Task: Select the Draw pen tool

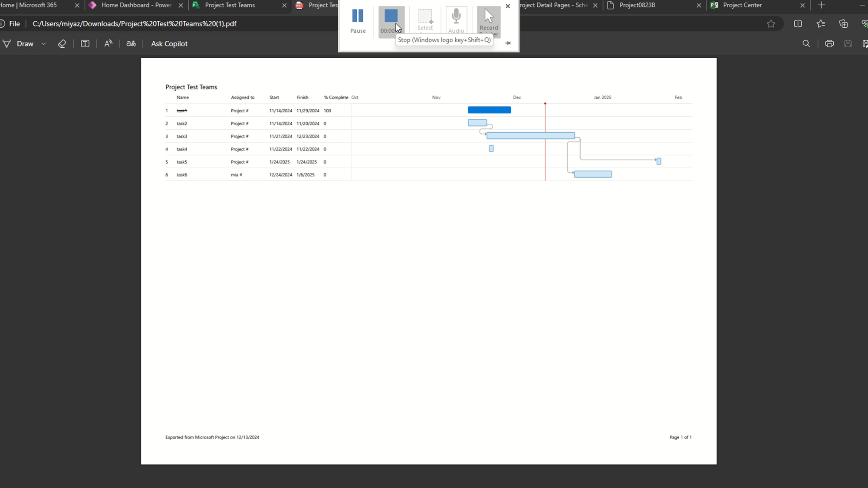Action: [19, 44]
